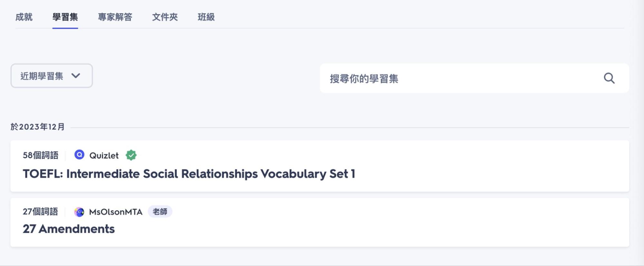Open the TOEFL Social Relationships Vocabulary set
Image resolution: width=644 pixels, height=266 pixels.
pos(188,174)
